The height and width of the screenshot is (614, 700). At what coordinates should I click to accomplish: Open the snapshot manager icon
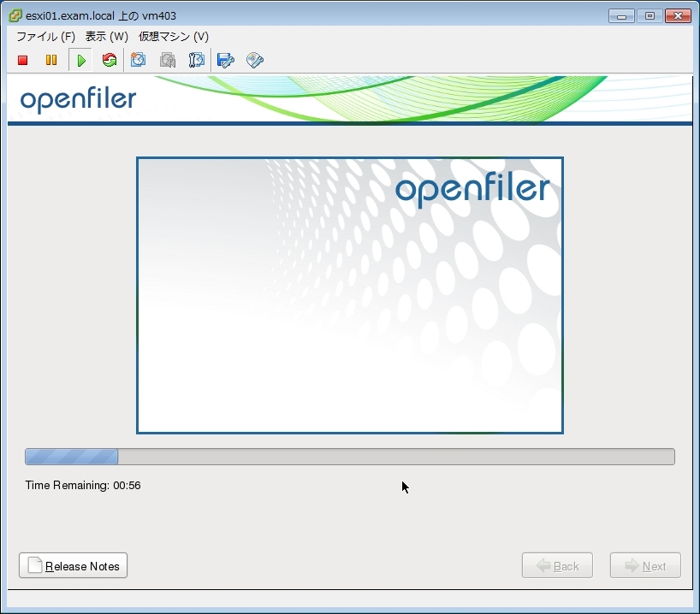(x=196, y=60)
